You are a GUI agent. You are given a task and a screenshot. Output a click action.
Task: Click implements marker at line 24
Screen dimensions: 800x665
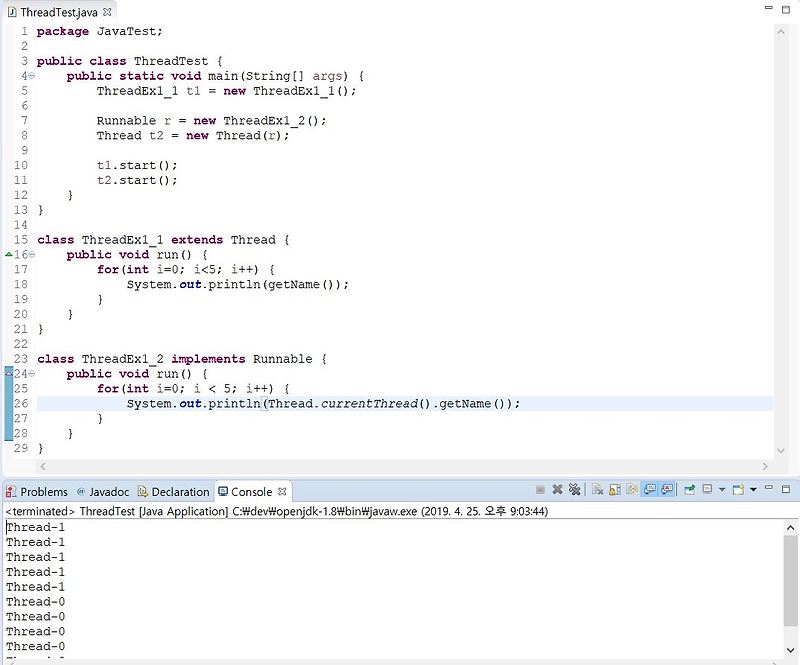coord(9,373)
